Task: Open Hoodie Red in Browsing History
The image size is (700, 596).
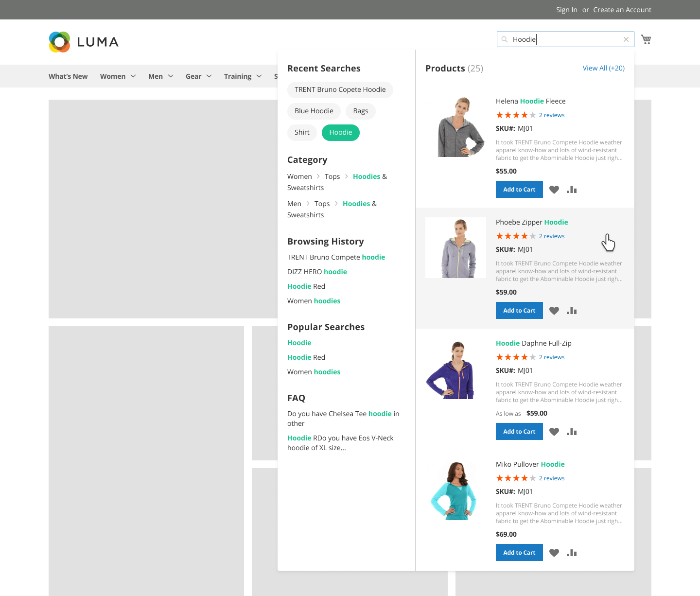Action: 306,286
